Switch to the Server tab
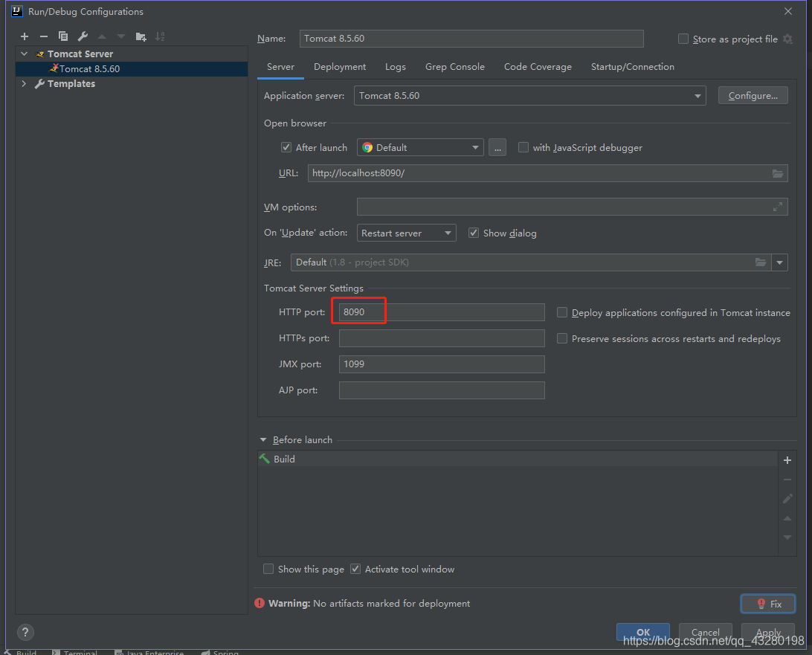Image resolution: width=812 pixels, height=655 pixels. (280, 67)
